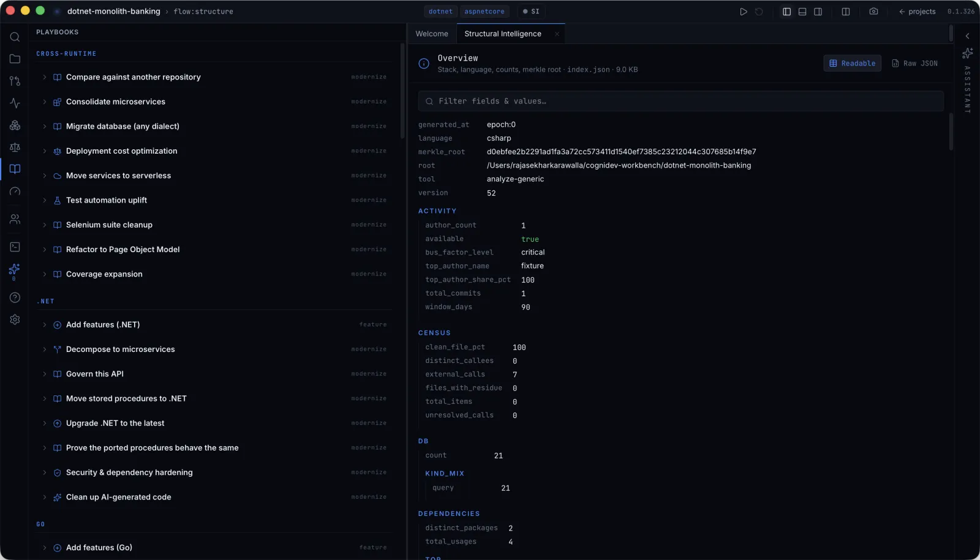
Task: Open the terminal sidebar icon
Action: 15,247
